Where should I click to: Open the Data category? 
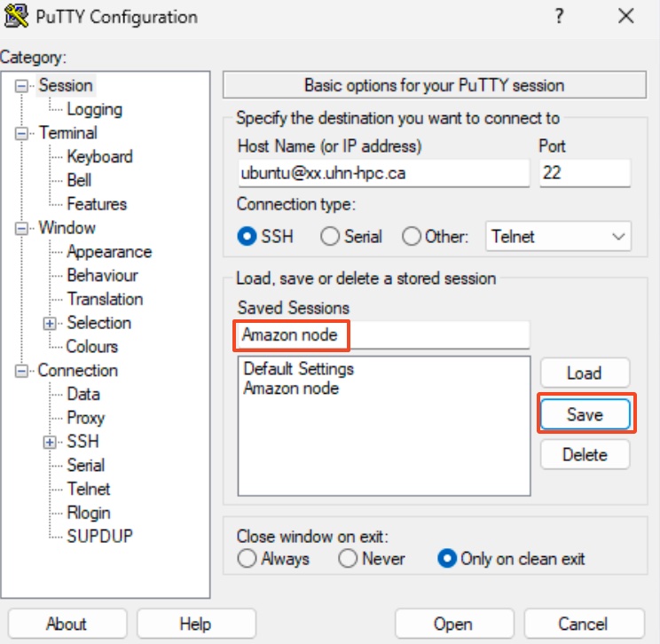pyautogui.click(x=83, y=394)
